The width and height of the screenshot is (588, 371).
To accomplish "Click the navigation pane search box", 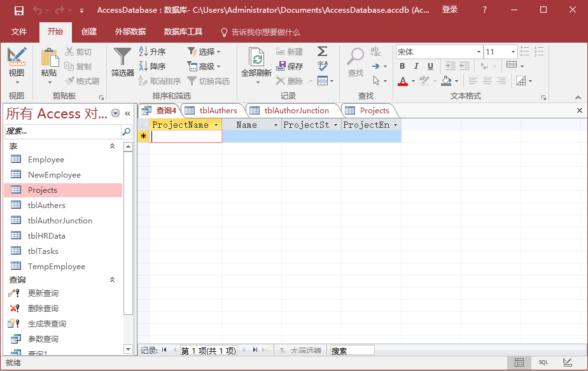I will (60, 132).
